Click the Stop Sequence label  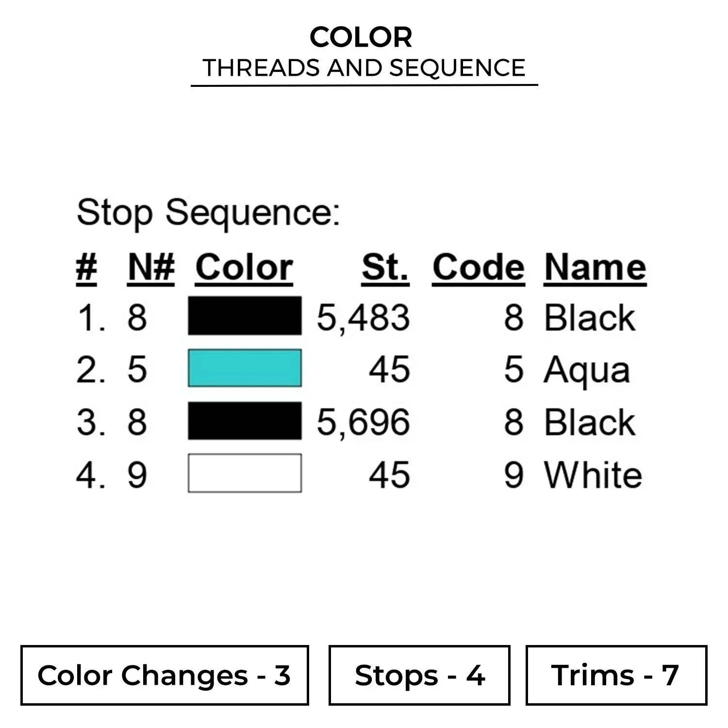[208, 213]
